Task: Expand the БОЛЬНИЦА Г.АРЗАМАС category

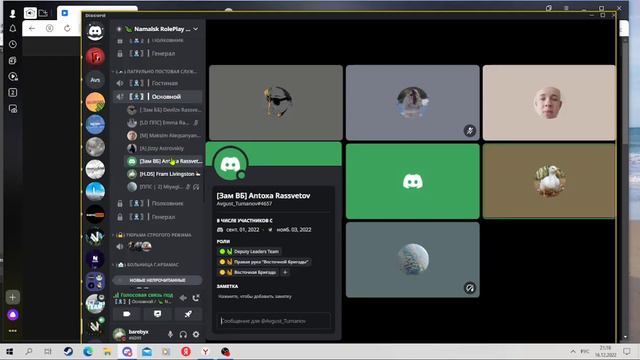Action: 147,265
